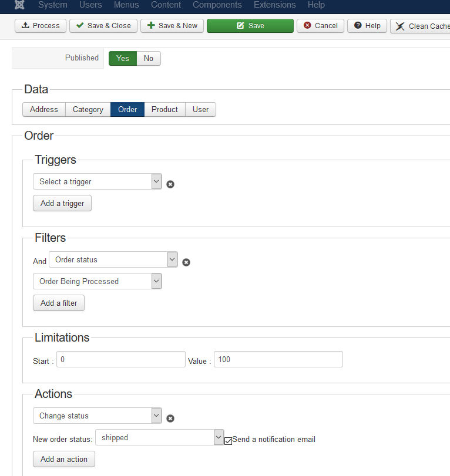Image resolution: width=450 pixels, height=476 pixels.
Task: Click Add an action button
Action: 64,459
